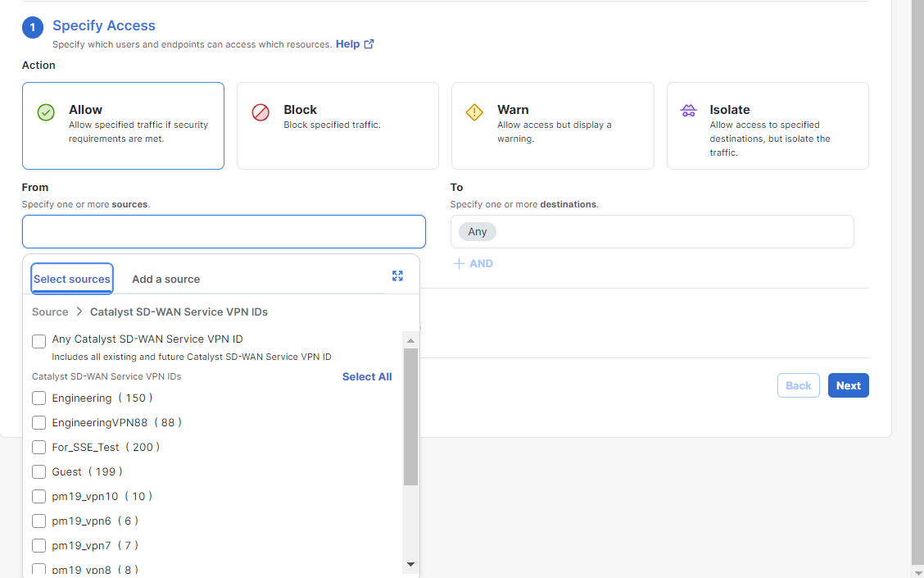924x578 pixels.
Task: Select the Warn action card
Action: [553, 125]
